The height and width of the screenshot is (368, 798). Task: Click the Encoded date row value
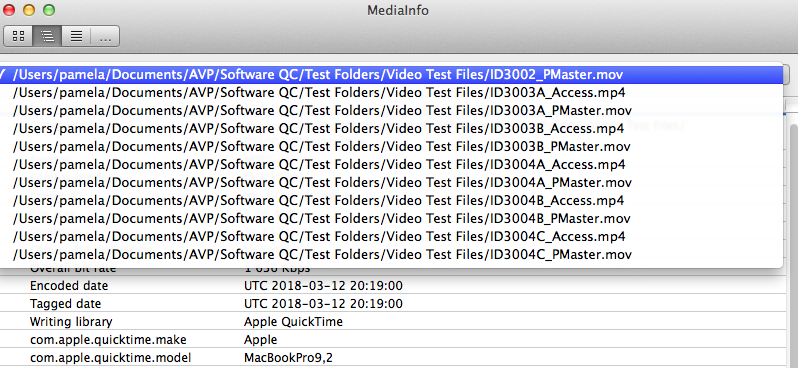coord(323,286)
